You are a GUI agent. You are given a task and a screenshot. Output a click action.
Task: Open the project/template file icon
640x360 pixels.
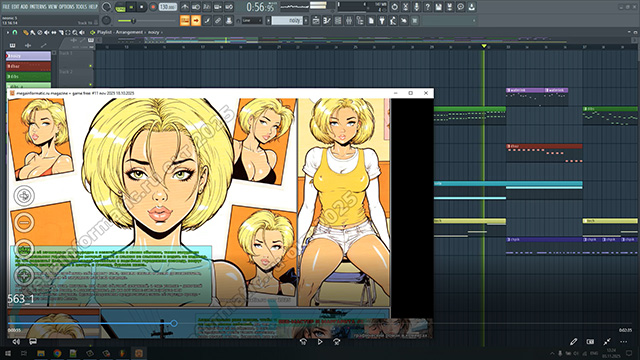click(371, 20)
